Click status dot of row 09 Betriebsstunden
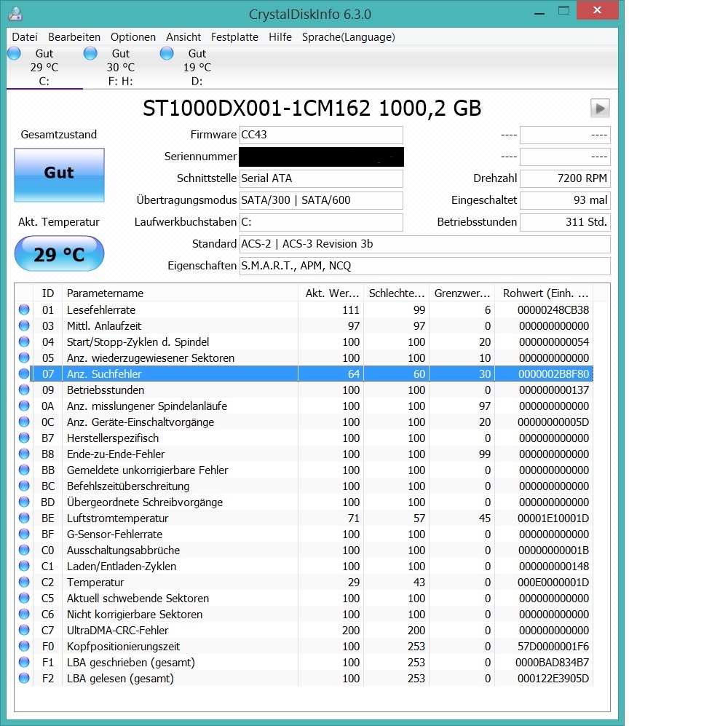 (x=24, y=390)
